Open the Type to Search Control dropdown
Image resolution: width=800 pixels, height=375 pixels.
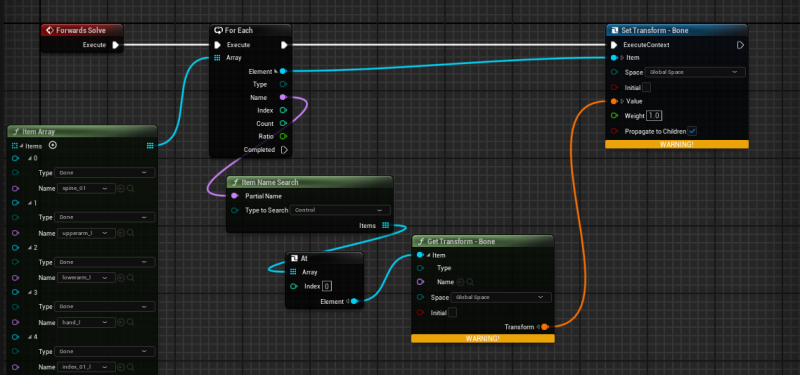click(x=340, y=210)
